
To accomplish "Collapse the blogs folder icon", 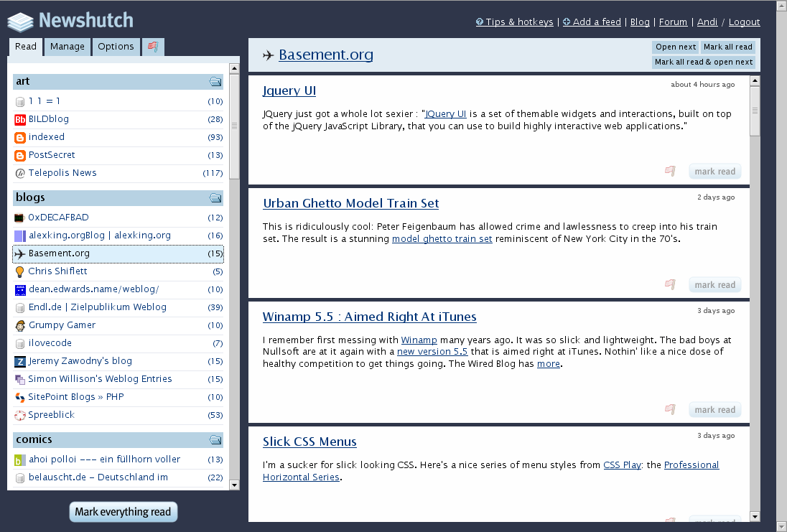I will (x=215, y=197).
